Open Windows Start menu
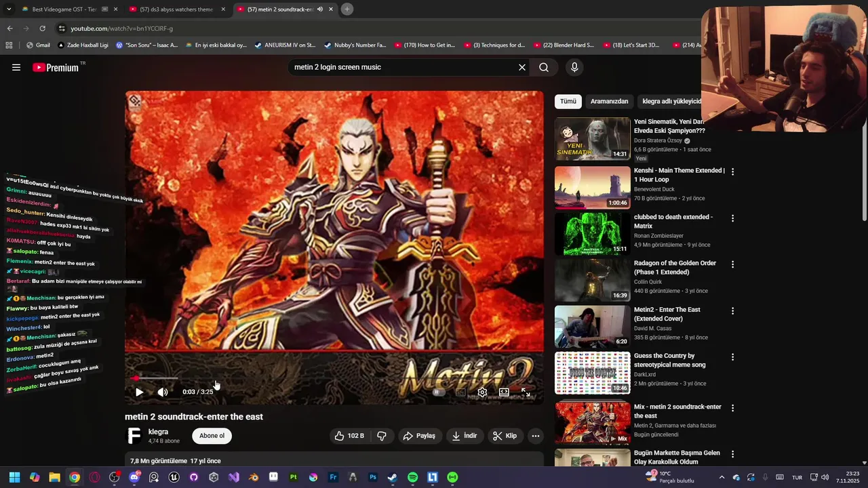The image size is (868, 488). click(14, 477)
